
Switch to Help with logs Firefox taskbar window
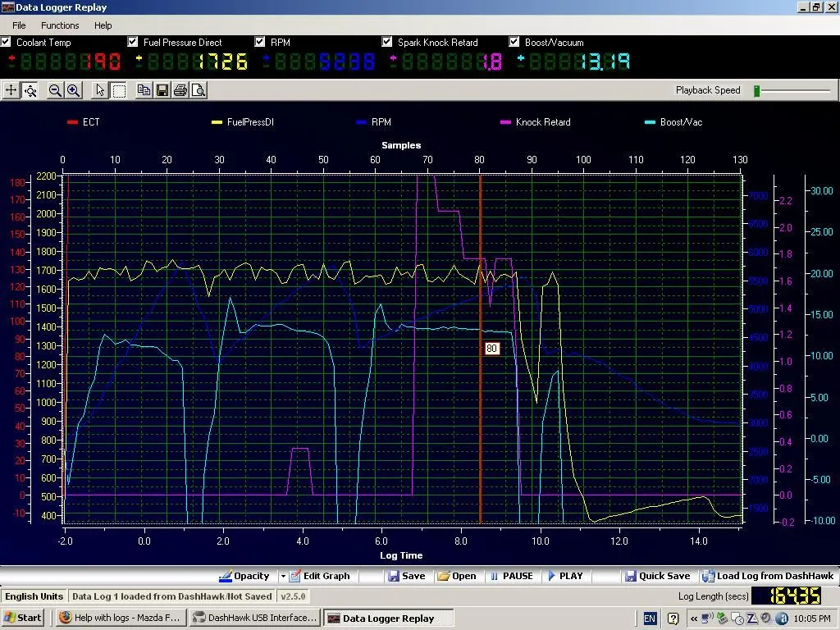click(121, 618)
